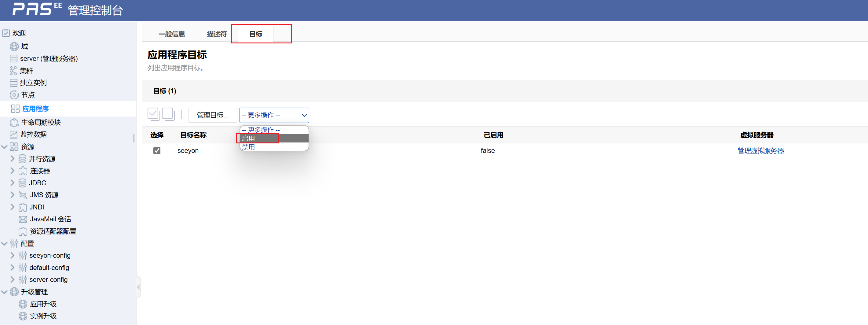Click the globe icon beside 域
Viewport: 868px width, 325px height.
click(14, 46)
